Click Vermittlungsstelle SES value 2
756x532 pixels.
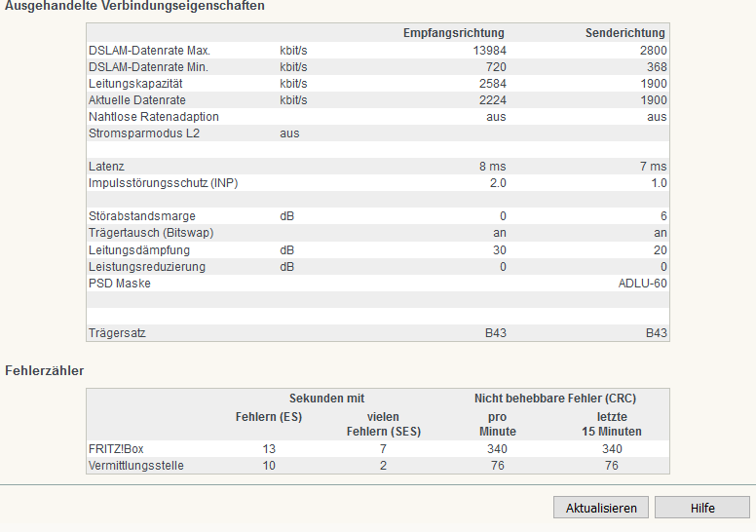(x=383, y=466)
